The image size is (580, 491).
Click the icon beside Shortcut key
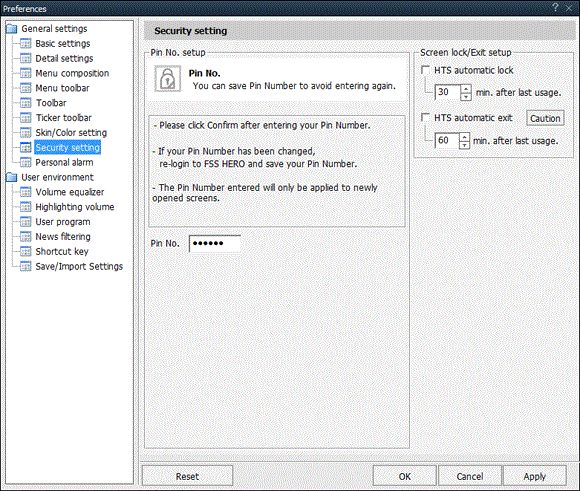tap(26, 252)
